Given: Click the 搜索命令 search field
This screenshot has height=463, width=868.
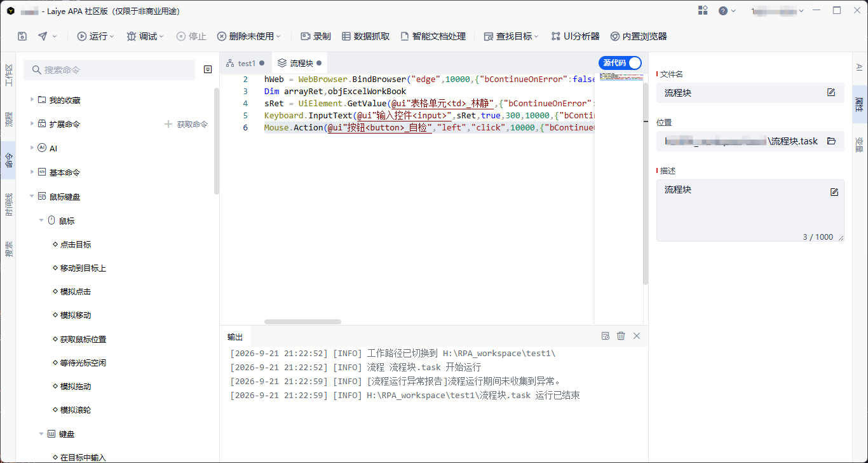Looking at the screenshot, I should 109,70.
